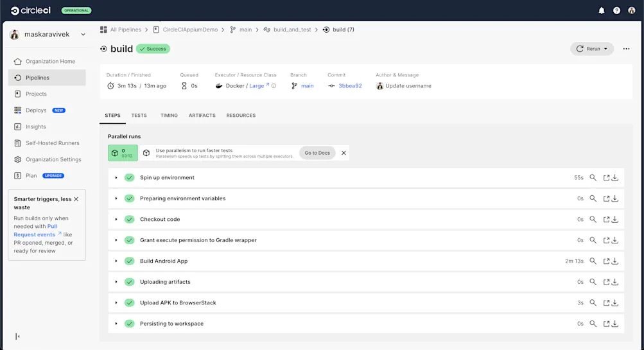644x350 pixels.
Task: Search output of Spin up environment step
Action: pos(593,177)
